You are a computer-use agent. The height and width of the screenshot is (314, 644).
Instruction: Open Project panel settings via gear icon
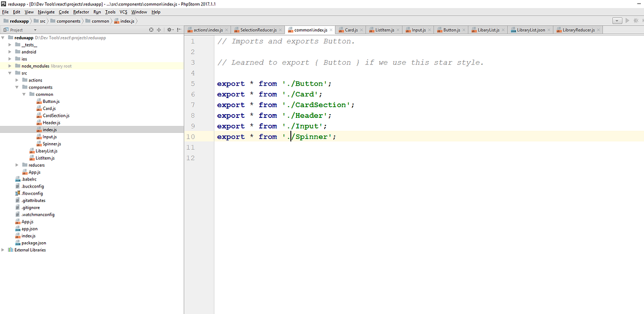pyautogui.click(x=169, y=29)
